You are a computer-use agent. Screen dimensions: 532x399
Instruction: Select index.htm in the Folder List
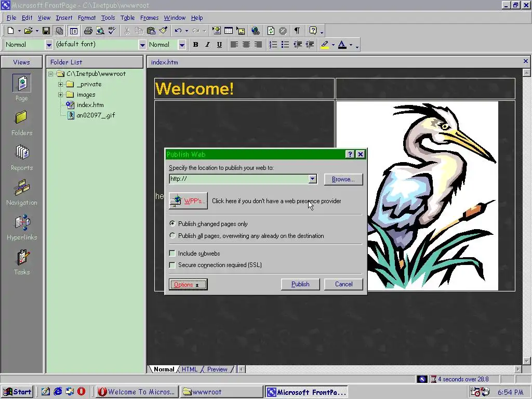(x=90, y=105)
